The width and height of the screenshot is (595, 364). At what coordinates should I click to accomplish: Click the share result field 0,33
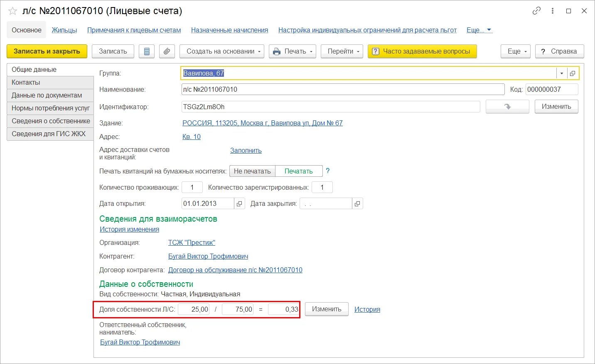(284, 309)
